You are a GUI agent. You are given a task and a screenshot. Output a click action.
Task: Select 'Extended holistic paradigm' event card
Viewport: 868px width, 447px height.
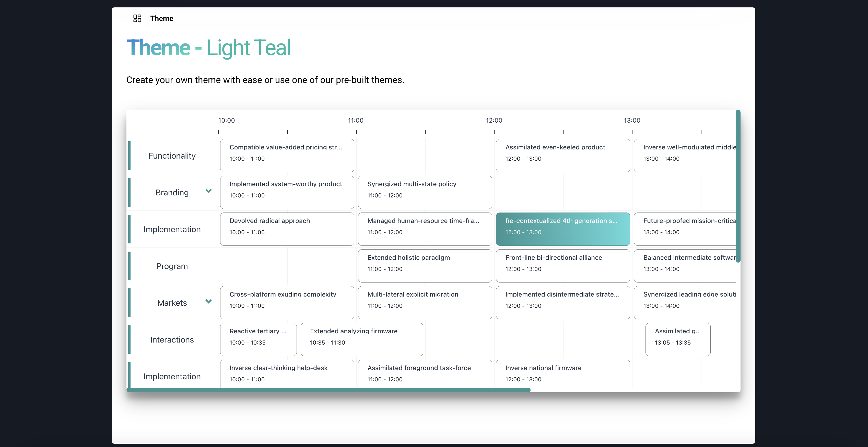coord(425,265)
